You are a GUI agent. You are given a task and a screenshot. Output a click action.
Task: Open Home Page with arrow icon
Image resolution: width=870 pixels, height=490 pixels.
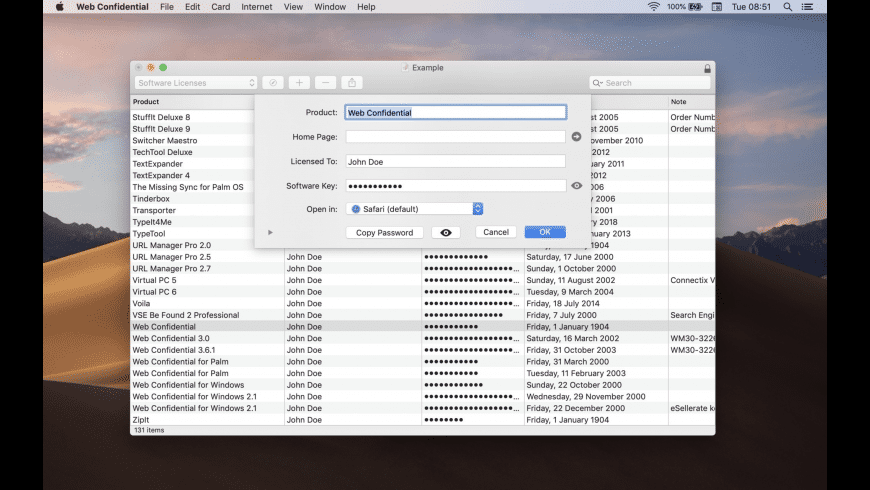(x=576, y=137)
